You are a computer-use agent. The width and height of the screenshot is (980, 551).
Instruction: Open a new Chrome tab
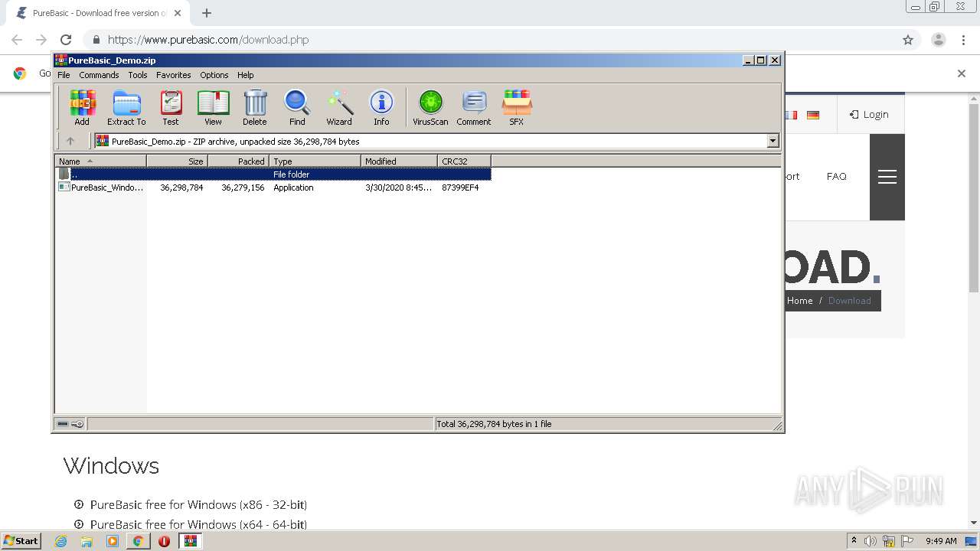207,13
